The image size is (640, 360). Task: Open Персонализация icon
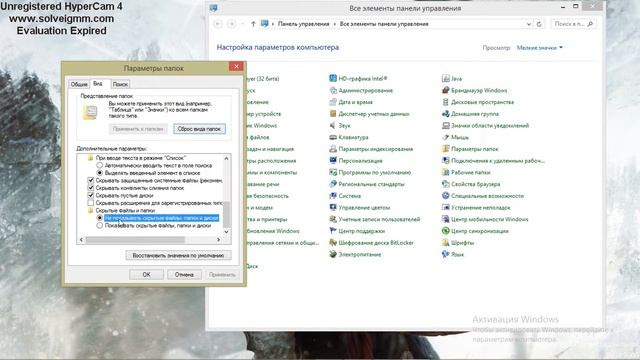333,160
